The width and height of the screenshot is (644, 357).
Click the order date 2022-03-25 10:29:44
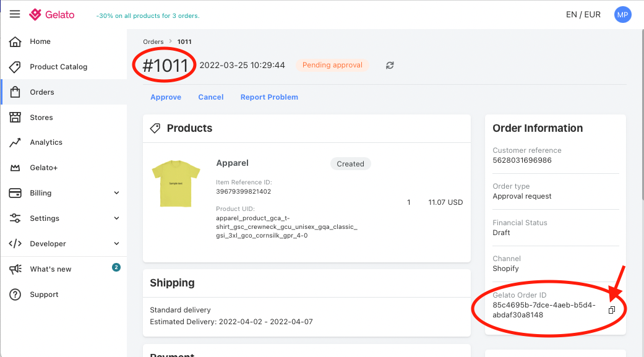(x=243, y=66)
